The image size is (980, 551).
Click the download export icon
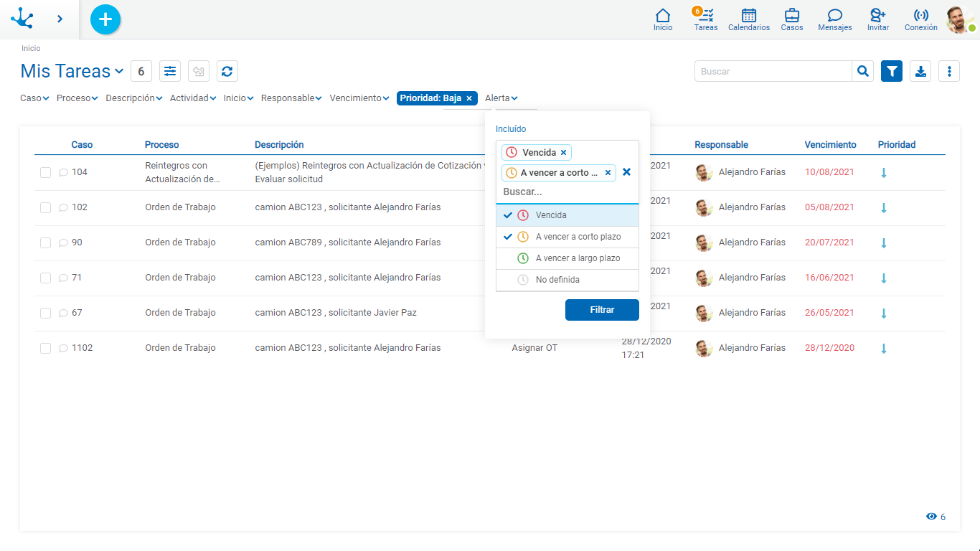[x=920, y=71]
